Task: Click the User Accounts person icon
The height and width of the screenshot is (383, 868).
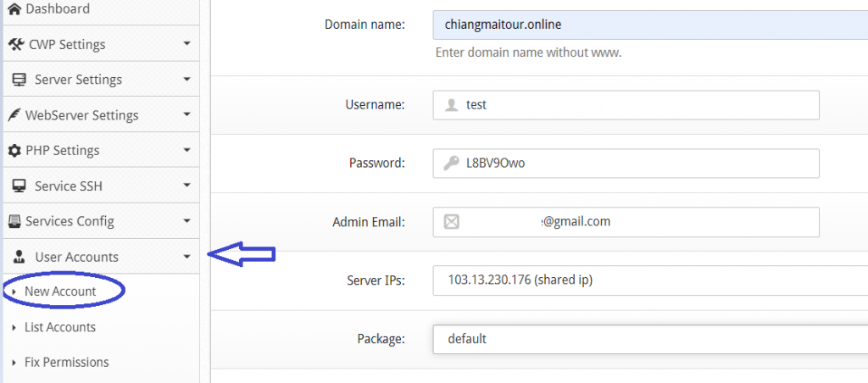Action: 19,257
